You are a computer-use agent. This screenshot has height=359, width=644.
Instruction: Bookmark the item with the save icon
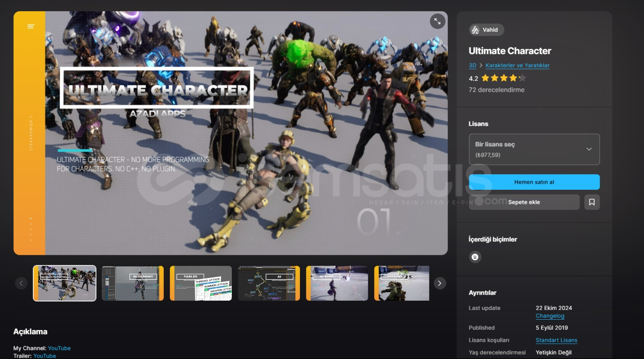[x=592, y=202]
